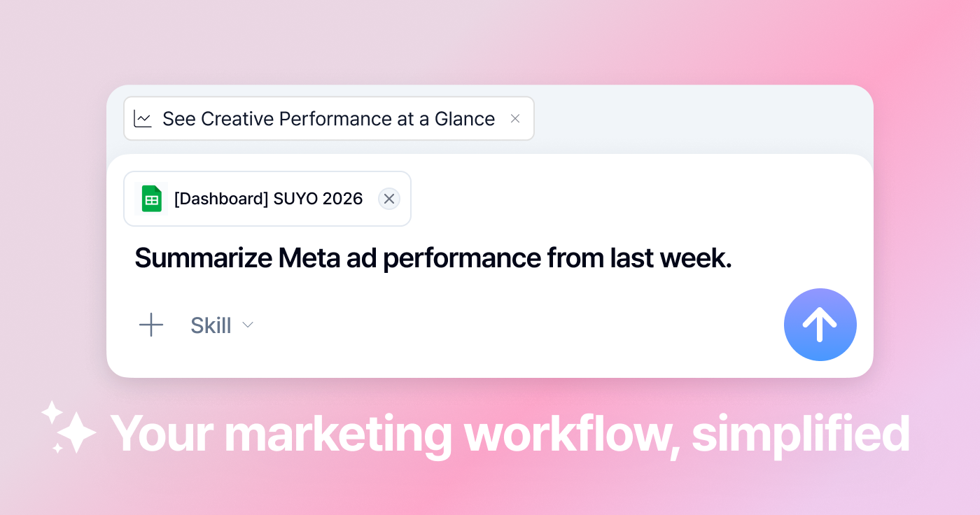Screen dimensions: 980x515
Task: Select "See Creative Performance at a Glance" text
Action: (328, 119)
